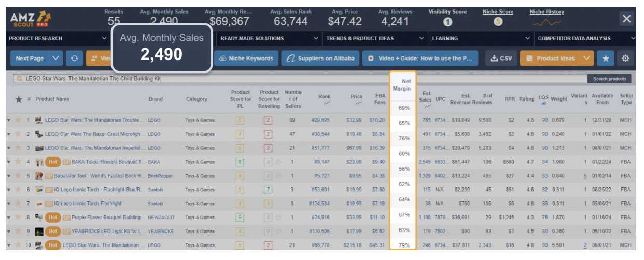The image size is (644, 260).
Task: Toggle favorite star on BAKA Tulips row
Action: click(18, 162)
